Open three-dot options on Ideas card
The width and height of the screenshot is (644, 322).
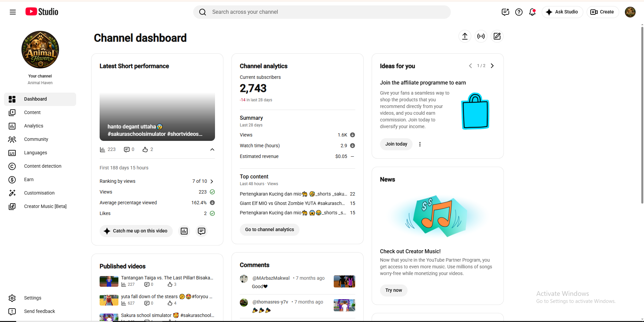420,144
